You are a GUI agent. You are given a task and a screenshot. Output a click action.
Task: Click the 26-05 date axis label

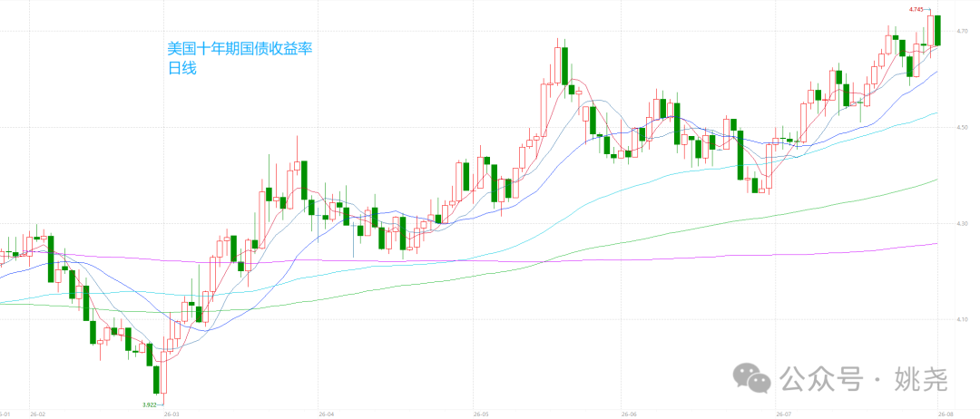pyautogui.click(x=481, y=414)
